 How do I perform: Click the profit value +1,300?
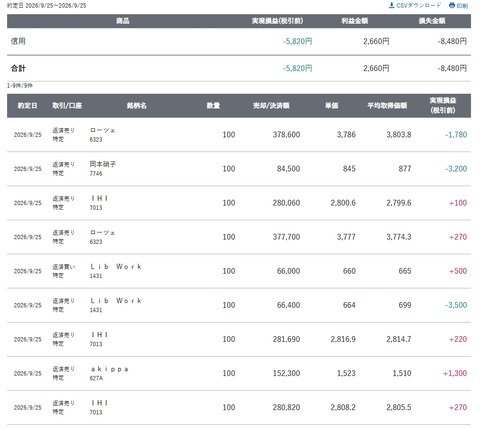455,373
